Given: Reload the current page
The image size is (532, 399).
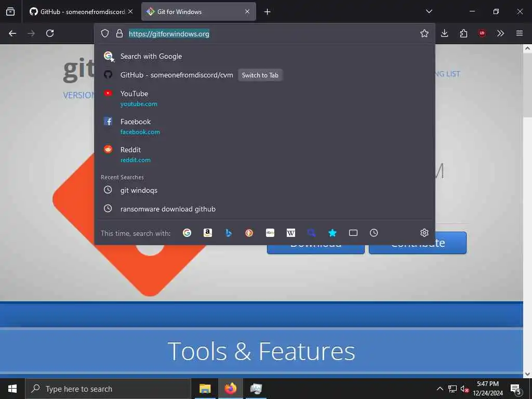Looking at the screenshot, I should point(50,33).
